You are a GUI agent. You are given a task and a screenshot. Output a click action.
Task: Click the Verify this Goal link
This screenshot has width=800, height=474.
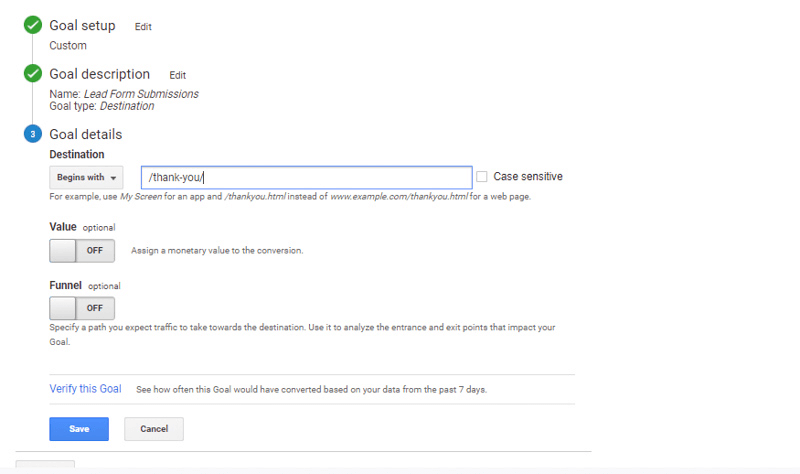pyautogui.click(x=85, y=389)
